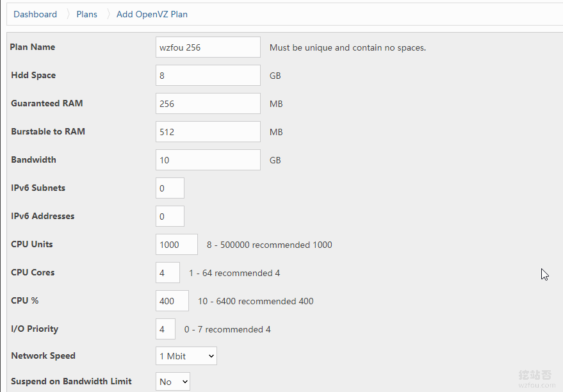Screen dimensions: 563x392
Task: Click the Plan Name text field
Action: pyautogui.click(x=208, y=47)
